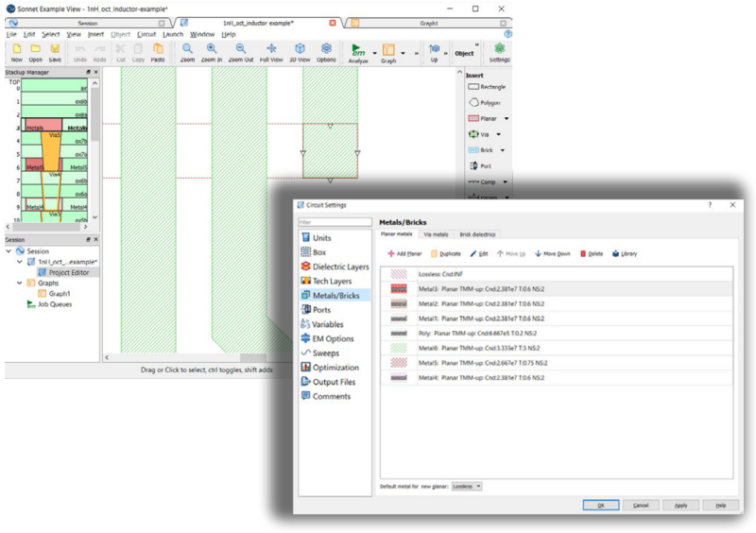Click the Circuit Settings filter field
Image resolution: width=756 pixels, height=533 pixels.
tap(335, 222)
